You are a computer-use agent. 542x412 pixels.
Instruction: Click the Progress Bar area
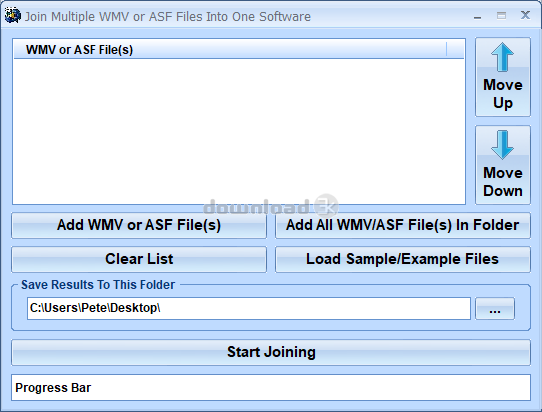[x=271, y=387]
